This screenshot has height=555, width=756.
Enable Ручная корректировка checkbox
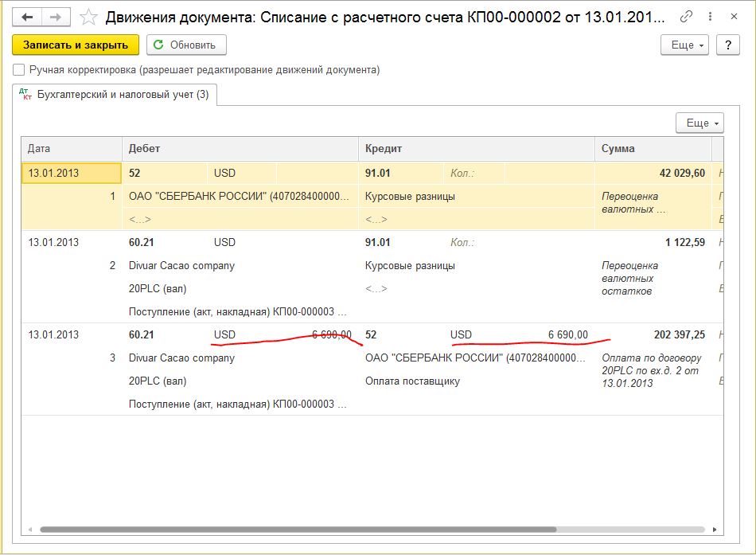pos(19,70)
